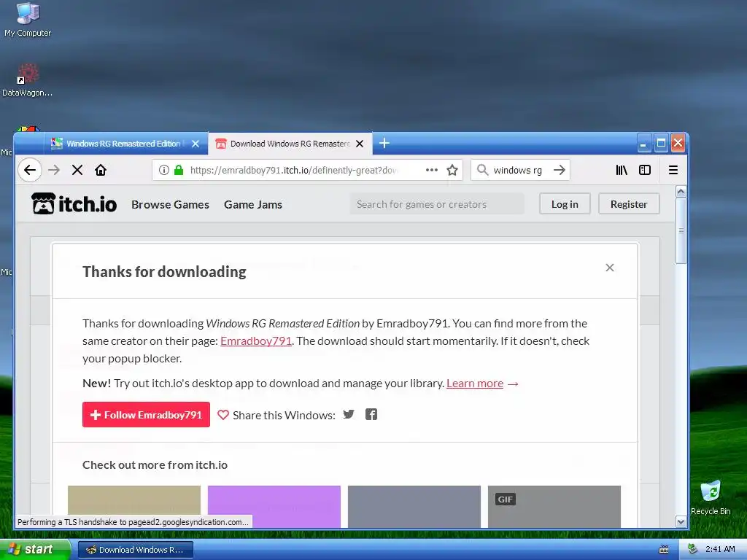Screen dimensions: 747x560
Task: Stop loading the page
Action: (77, 170)
